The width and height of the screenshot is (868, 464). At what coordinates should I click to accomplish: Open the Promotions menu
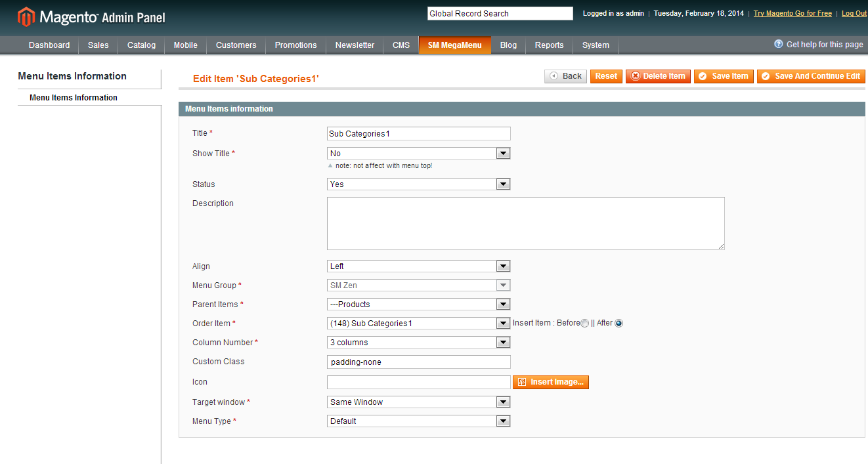[x=296, y=45]
